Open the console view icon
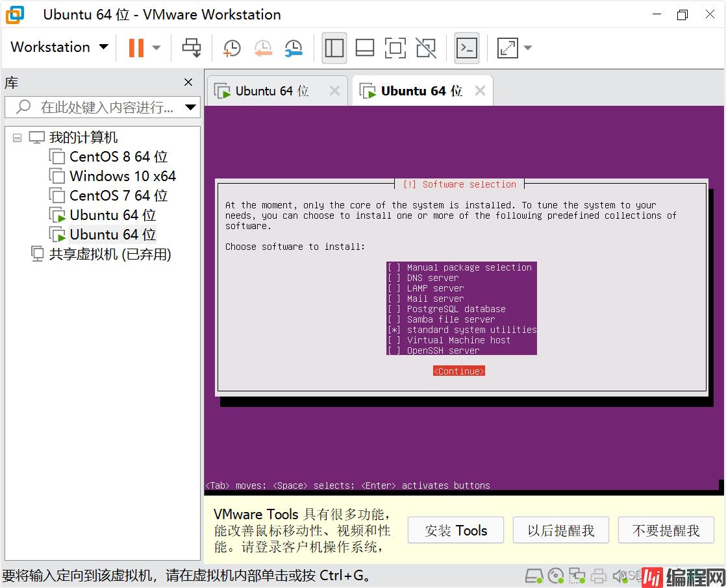This screenshot has height=588, width=726. click(466, 47)
